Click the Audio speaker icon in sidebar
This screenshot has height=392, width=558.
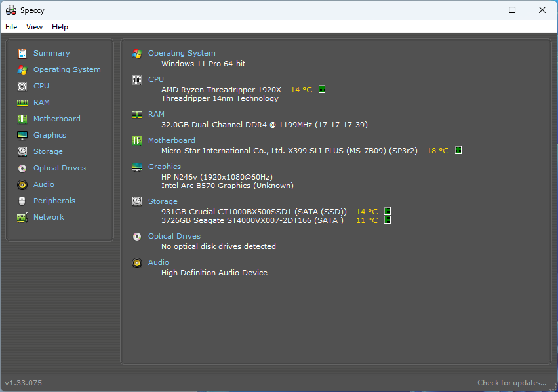point(22,185)
